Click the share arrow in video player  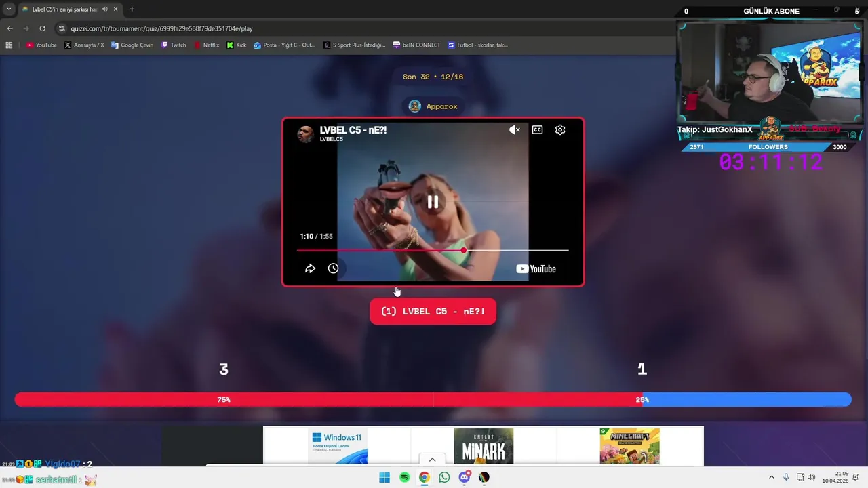pos(310,268)
